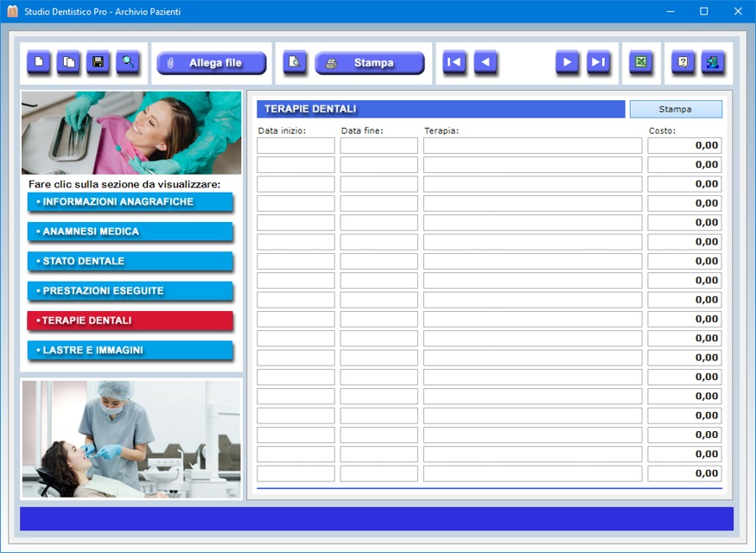
Task: Save record with floppy disk icon
Action: 98,62
